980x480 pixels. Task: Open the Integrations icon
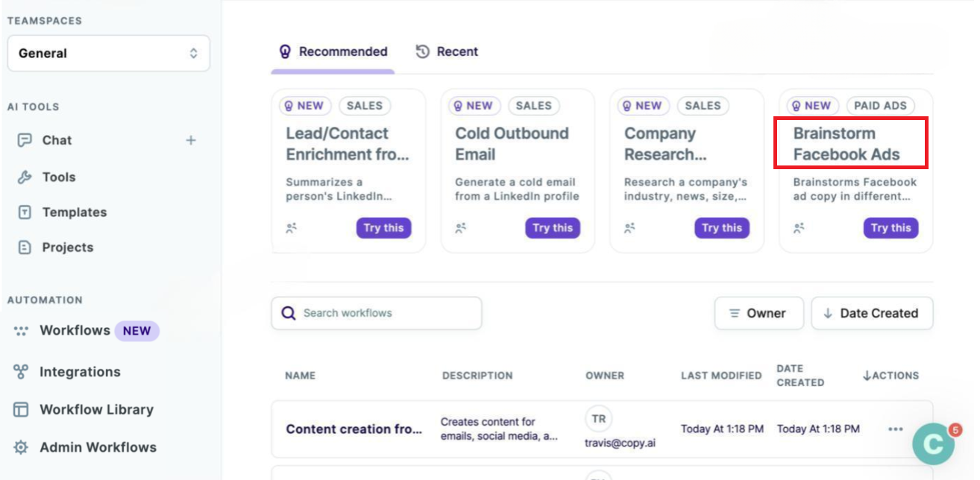pyautogui.click(x=21, y=372)
